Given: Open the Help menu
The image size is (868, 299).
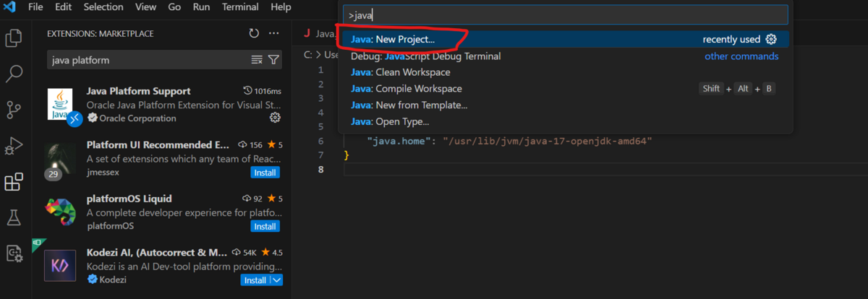Looking at the screenshot, I should coord(281,7).
